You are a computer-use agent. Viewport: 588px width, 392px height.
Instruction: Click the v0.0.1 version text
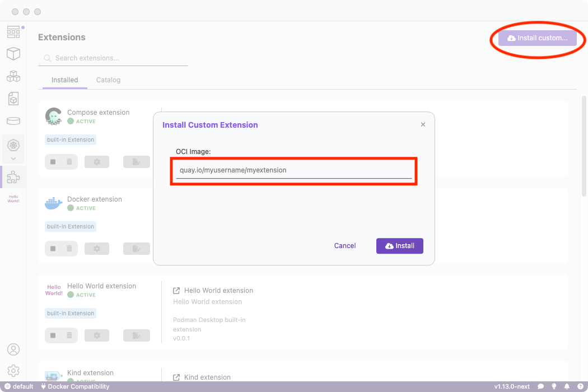181,338
